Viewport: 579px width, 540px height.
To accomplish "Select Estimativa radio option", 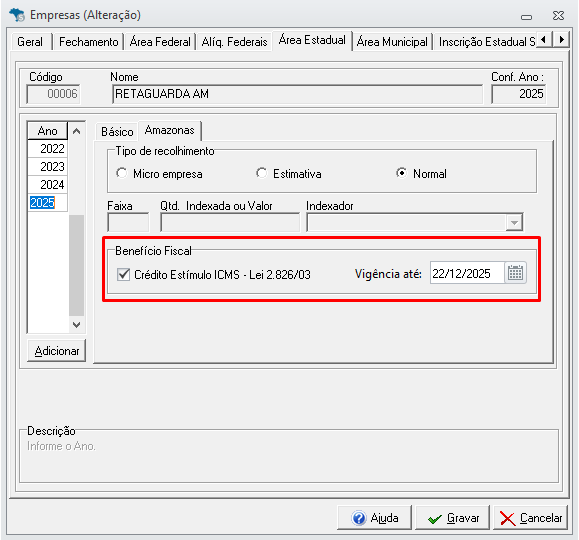I will pos(261,173).
